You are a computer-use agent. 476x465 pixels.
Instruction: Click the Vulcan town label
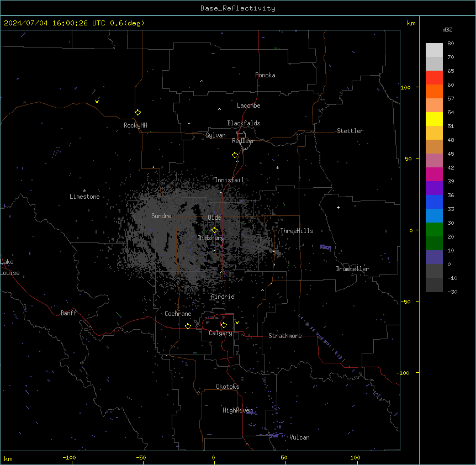click(299, 437)
